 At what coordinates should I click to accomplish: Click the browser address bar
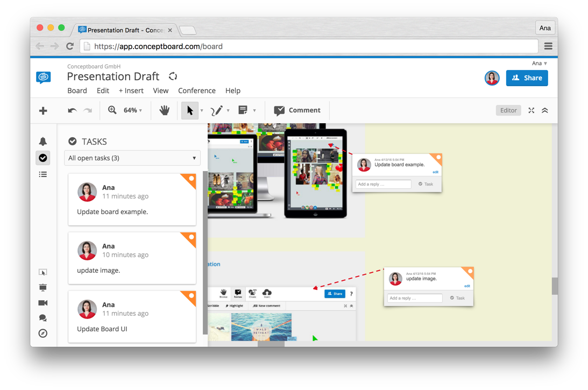pos(309,46)
